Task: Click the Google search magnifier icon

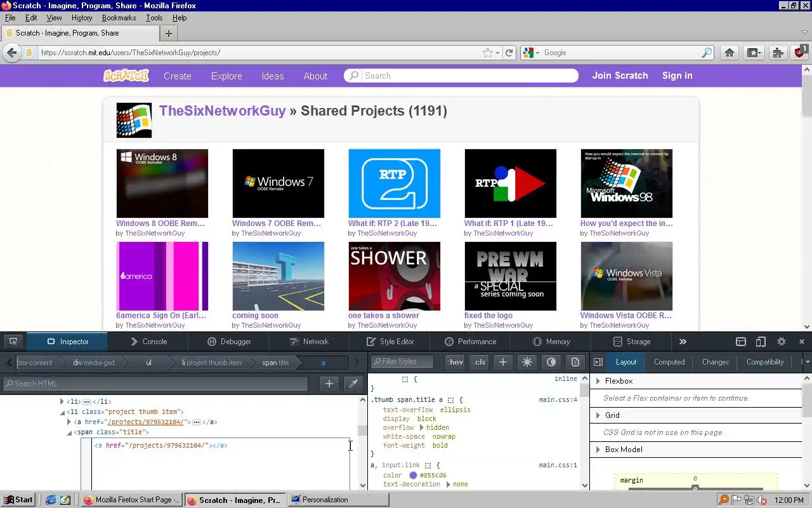Action: [706, 53]
